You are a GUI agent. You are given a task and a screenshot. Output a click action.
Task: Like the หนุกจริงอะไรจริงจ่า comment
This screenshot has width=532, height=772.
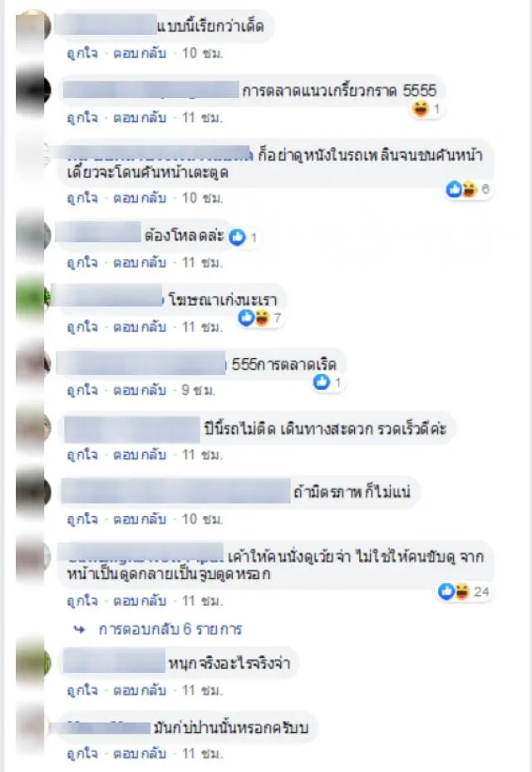82,691
